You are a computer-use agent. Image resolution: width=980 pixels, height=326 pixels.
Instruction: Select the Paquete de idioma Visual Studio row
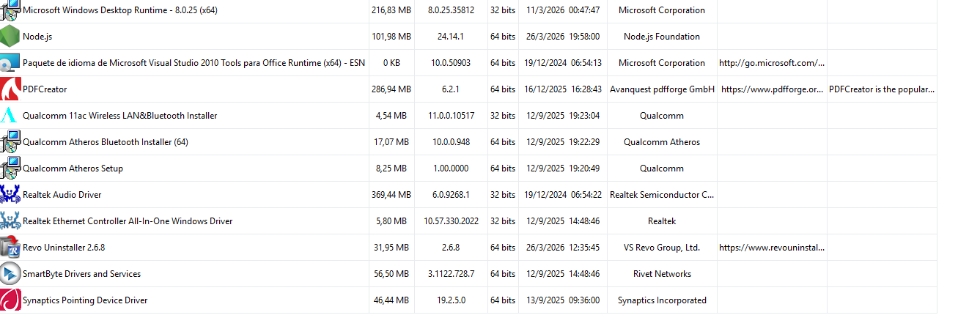194,63
